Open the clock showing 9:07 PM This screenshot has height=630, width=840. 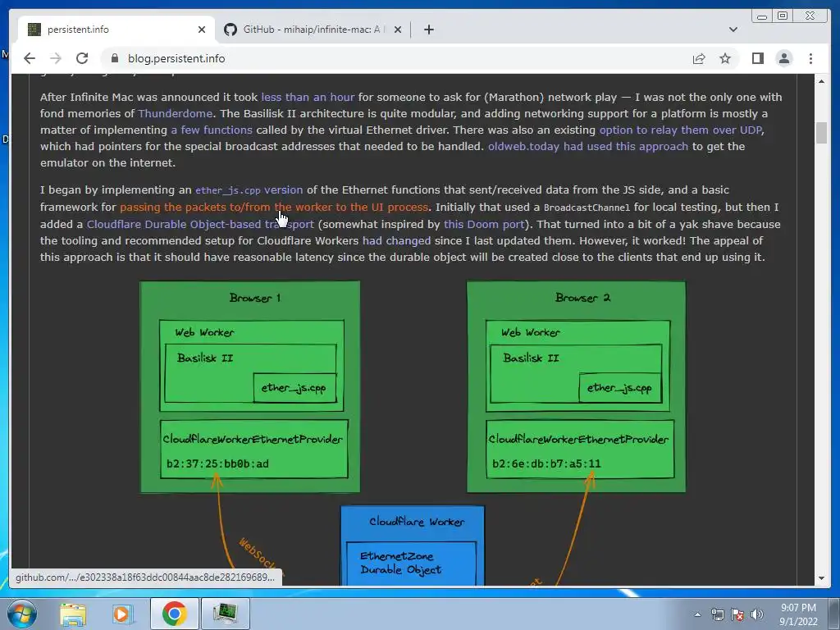(x=798, y=614)
